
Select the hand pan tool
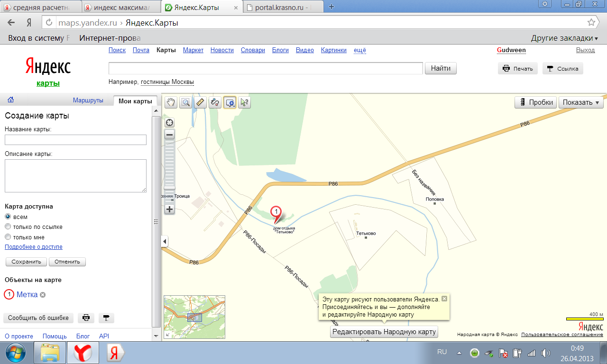point(171,102)
